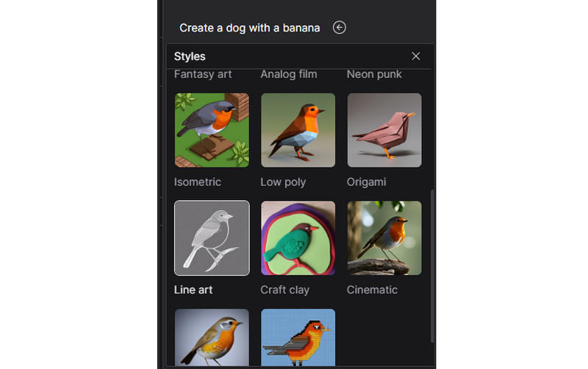This screenshot has height=369, width=588.
Task: Pick the Origami style thumbnail
Action: (x=384, y=130)
